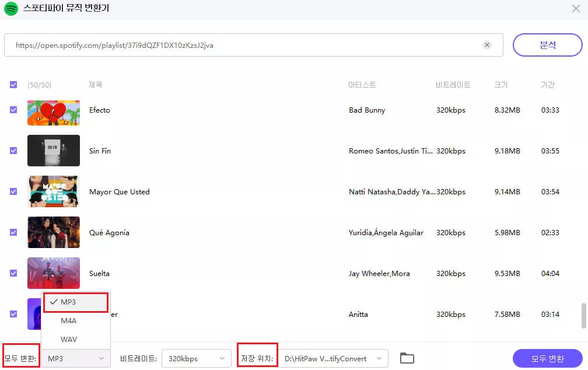Uncheck the Sin Fin track checkbox
Image resolution: width=588 pixels, height=370 pixels.
click(13, 151)
